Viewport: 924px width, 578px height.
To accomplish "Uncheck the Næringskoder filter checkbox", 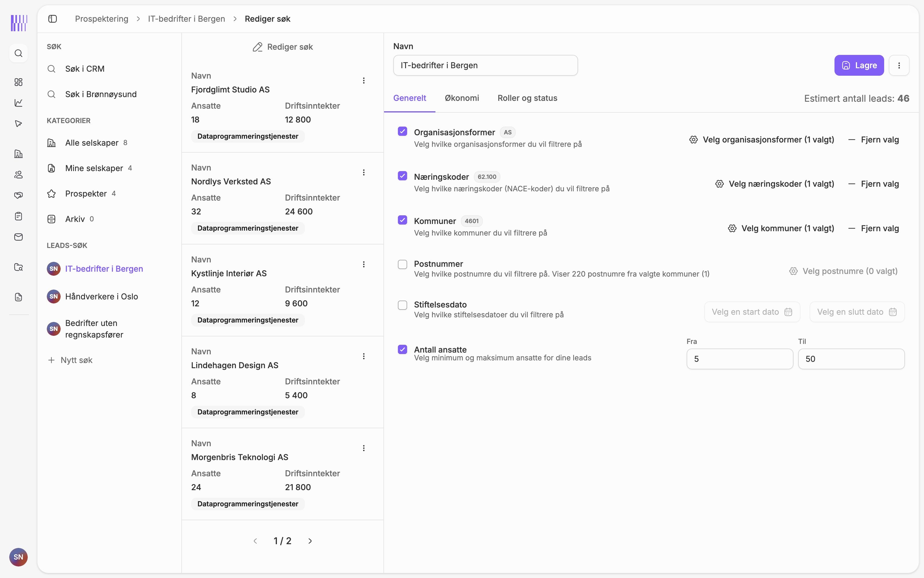I will (x=403, y=176).
